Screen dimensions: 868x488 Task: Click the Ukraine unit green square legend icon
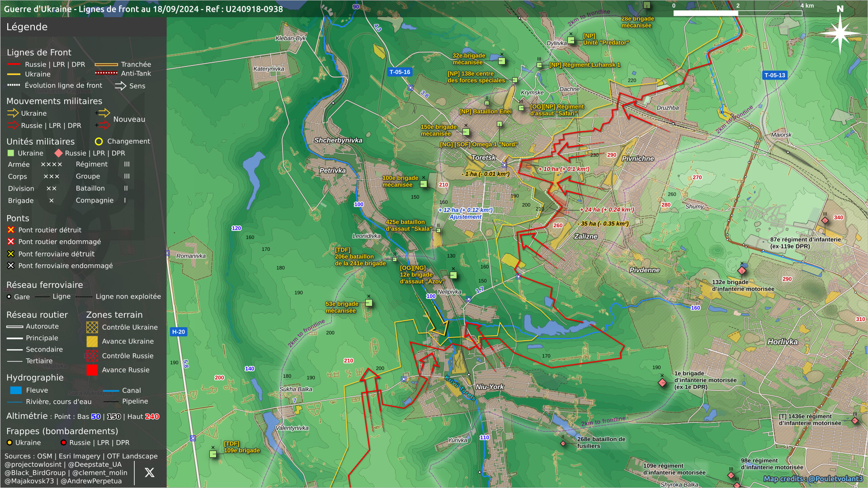click(11, 153)
